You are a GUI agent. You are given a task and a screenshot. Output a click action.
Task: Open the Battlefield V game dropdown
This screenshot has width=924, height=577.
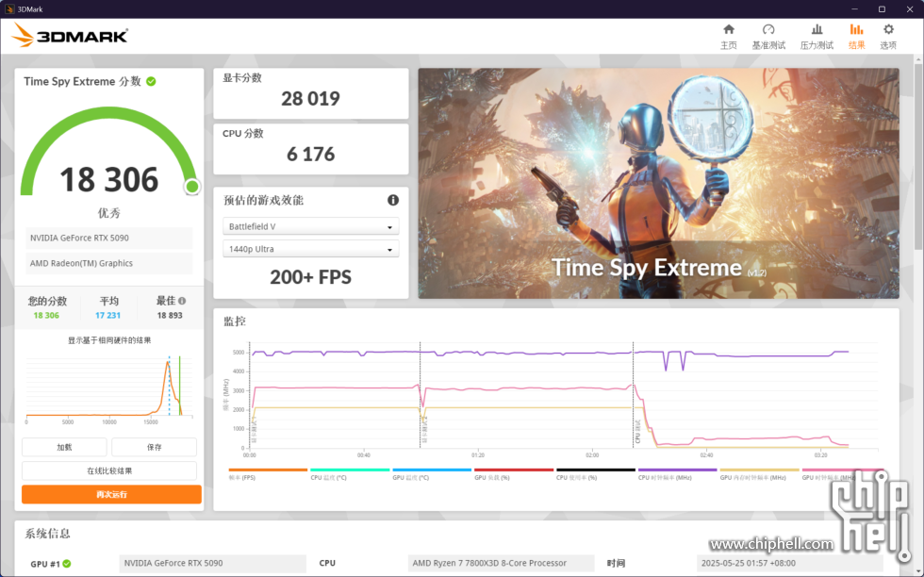coord(310,226)
